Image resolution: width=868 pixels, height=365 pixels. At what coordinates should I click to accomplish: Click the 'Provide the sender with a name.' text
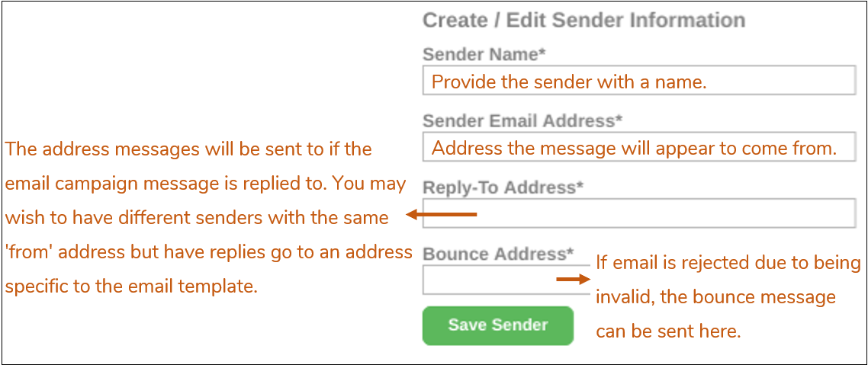[x=569, y=82]
